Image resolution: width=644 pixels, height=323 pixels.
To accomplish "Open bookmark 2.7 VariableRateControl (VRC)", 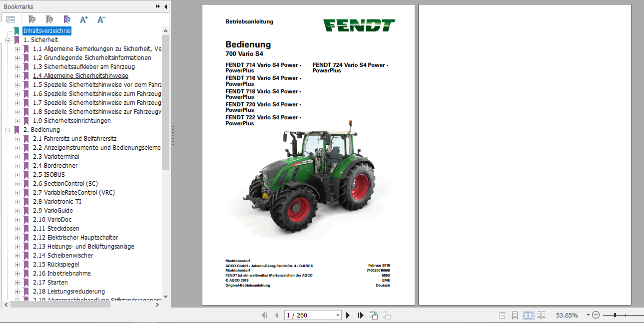I will tap(74, 193).
